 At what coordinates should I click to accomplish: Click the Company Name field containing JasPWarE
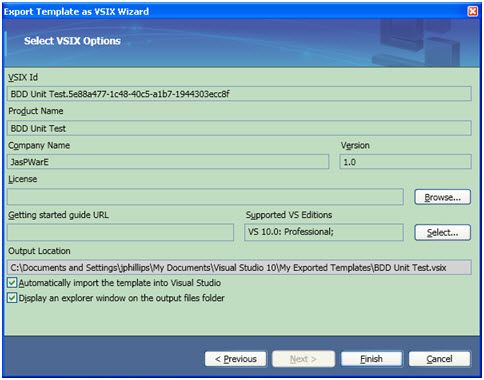pyautogui.click(x=168, y=162)
